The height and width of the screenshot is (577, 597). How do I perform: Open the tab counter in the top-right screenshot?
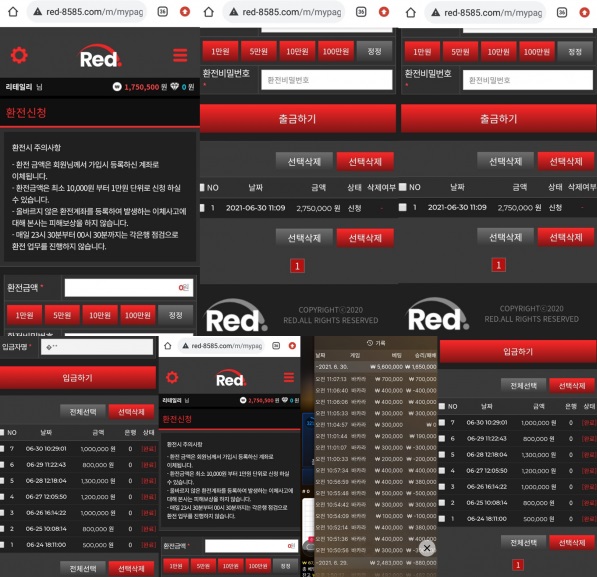click(562, 13)
